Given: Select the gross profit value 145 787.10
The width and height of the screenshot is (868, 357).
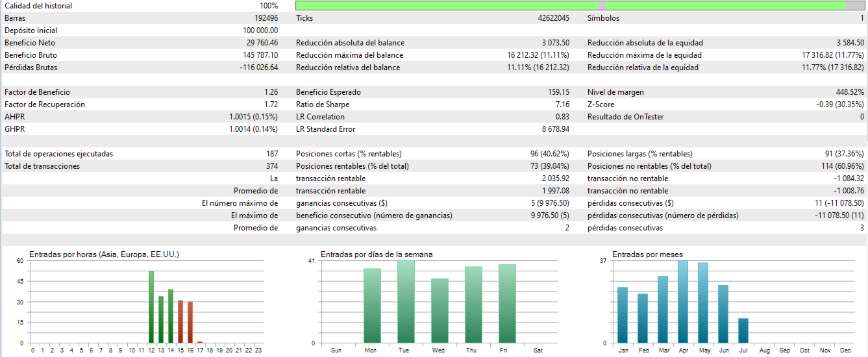Looking at the screenshot, I should click(260, 55).
